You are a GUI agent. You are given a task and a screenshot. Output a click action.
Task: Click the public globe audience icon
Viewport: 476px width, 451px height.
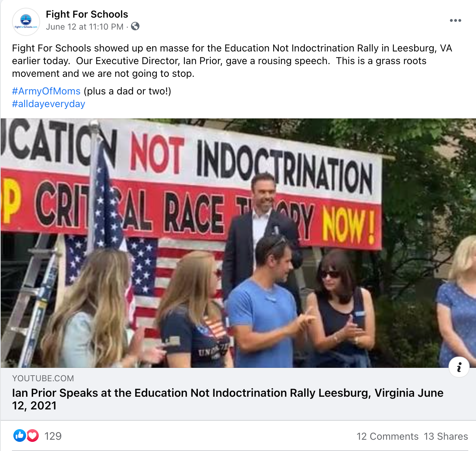click(x=135, y=26)
